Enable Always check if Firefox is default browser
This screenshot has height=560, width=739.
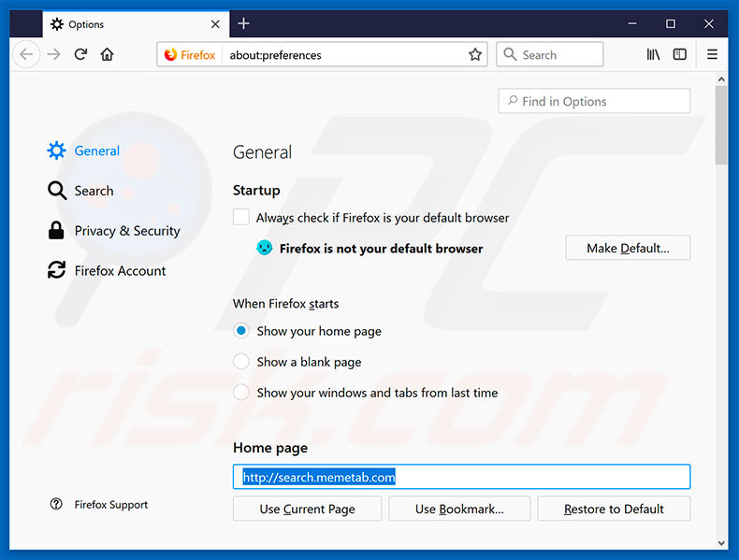241,217
